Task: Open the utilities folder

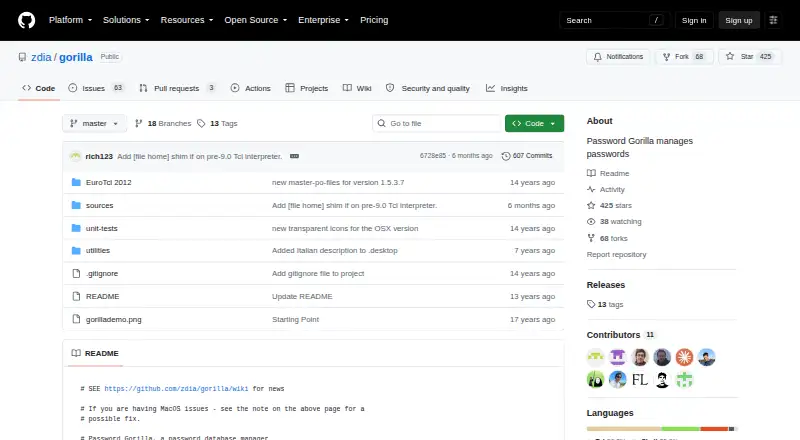Action: click(x=98, y=251)
